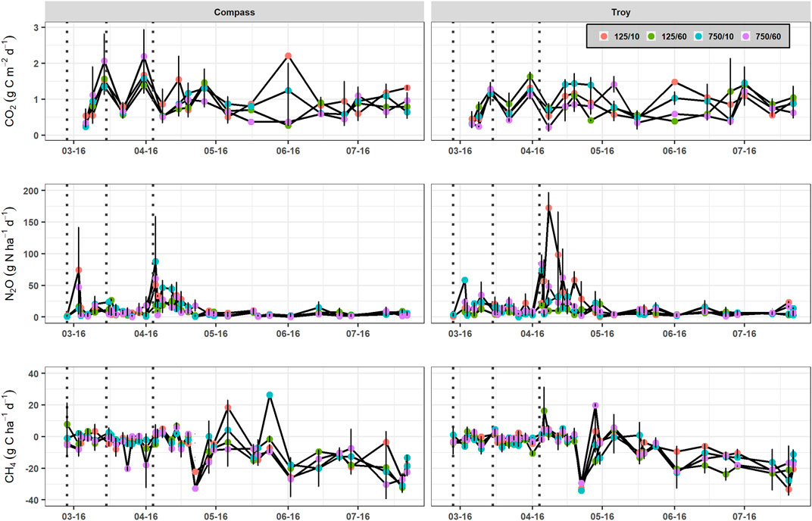Click the highest red peak in Troy N2O
The height and width of the screenshot is (521, 812).
[548, 207]
